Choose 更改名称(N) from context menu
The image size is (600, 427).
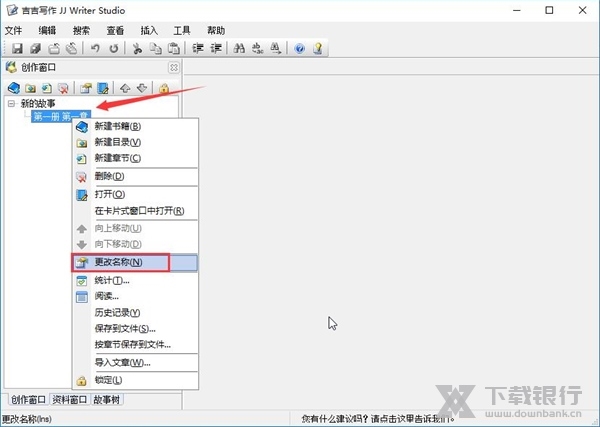[135, 262]
